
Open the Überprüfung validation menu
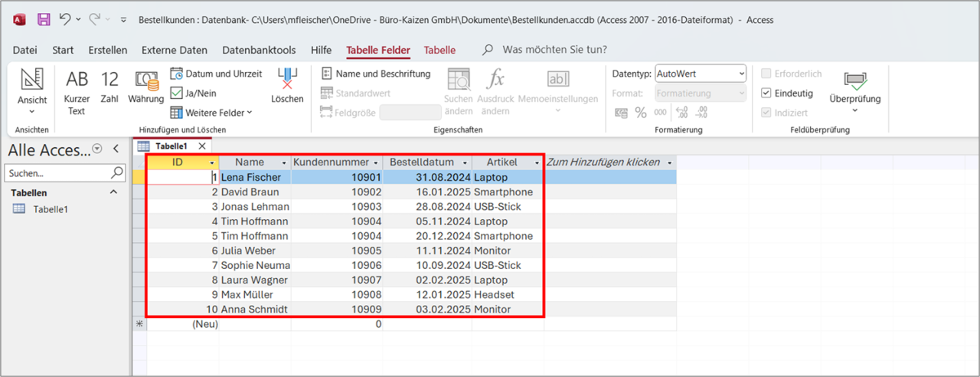pyautogui.click(x=855, y=90)
